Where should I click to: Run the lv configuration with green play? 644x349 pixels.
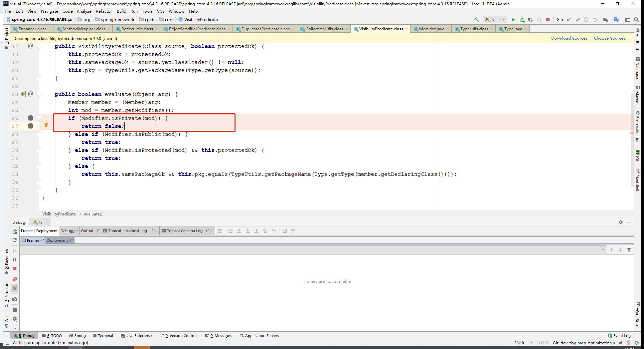tap(513, 20)
